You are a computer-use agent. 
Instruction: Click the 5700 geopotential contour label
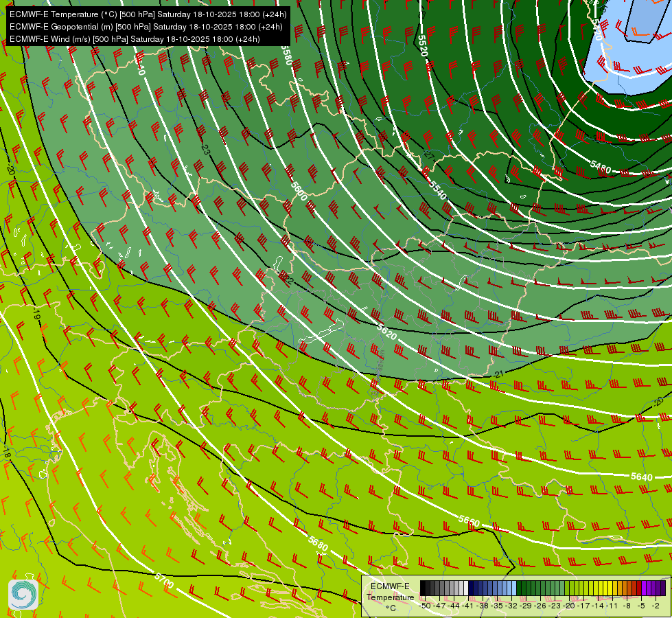pyautogui.click(x=164, y=580)
